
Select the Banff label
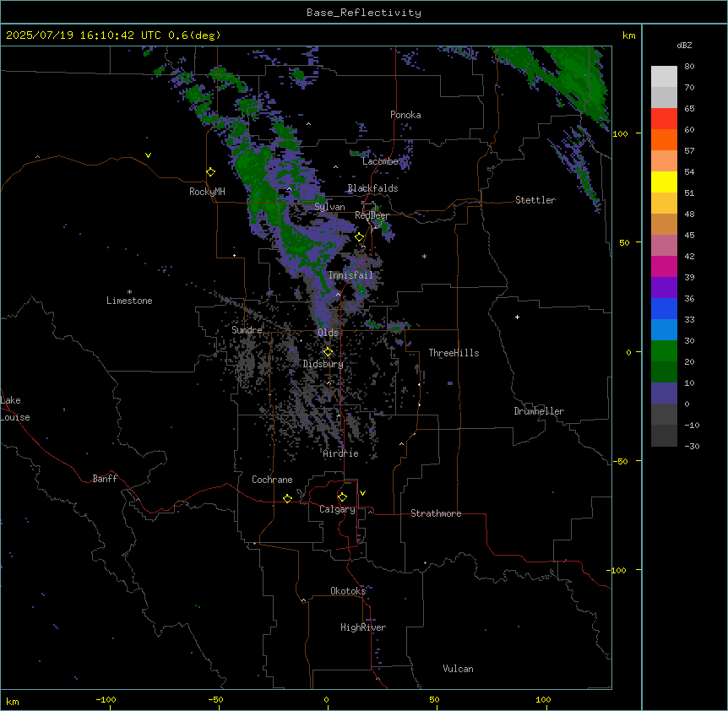(x=105, y=479)
